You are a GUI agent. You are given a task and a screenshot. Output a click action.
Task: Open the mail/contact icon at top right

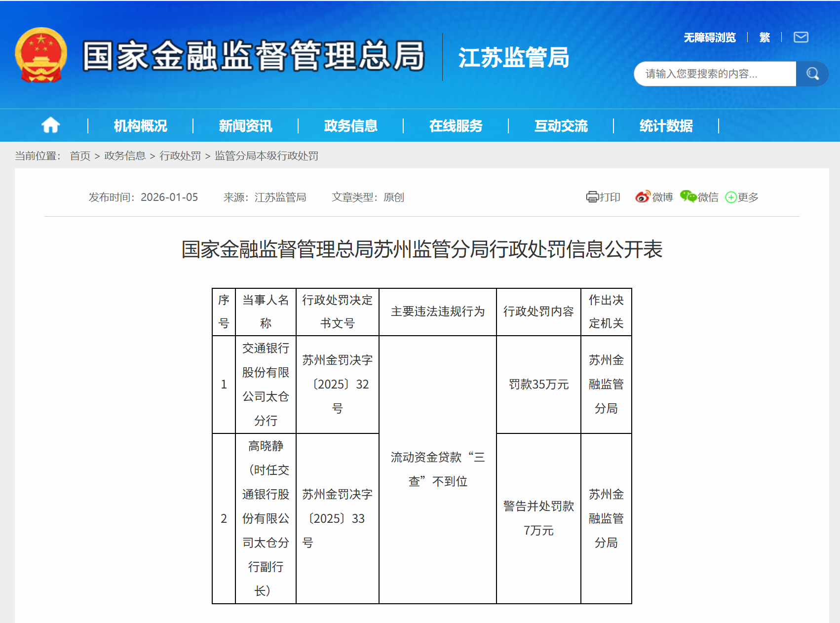[x=802, y=37]
